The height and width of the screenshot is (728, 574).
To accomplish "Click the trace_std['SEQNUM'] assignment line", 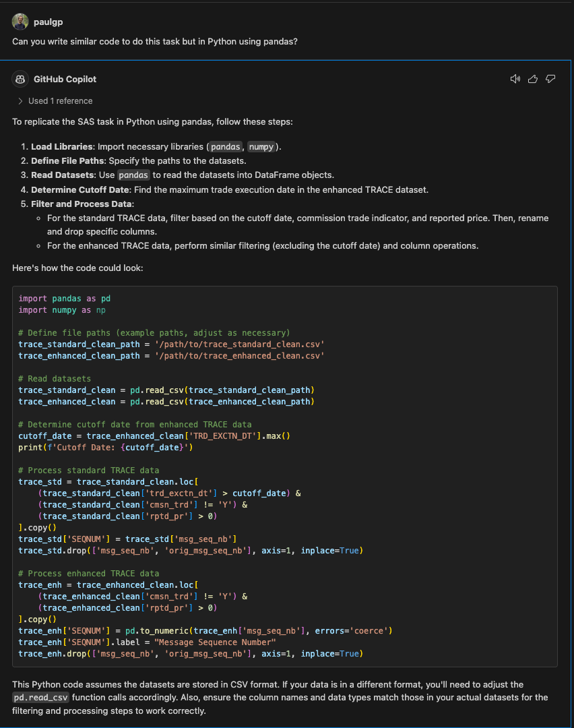I will point(127,539).
